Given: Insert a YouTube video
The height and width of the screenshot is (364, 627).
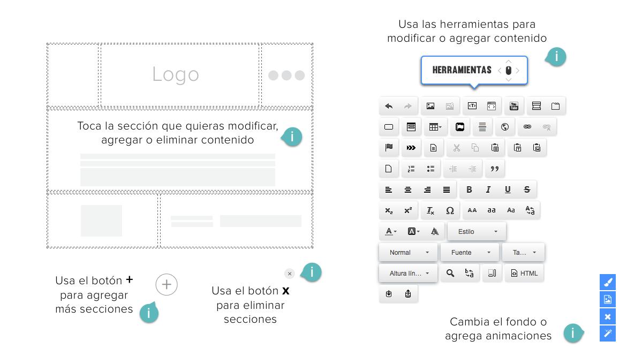Looking at the screenshot, I should [x=513, y=106].
